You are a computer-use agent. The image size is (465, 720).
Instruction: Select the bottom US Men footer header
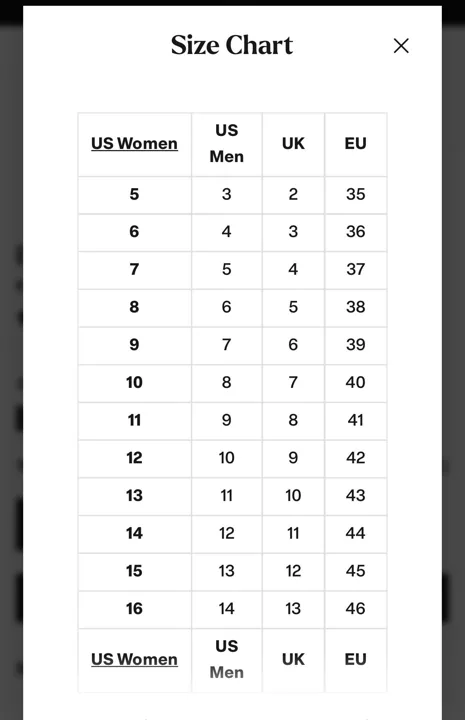point(227,660)
